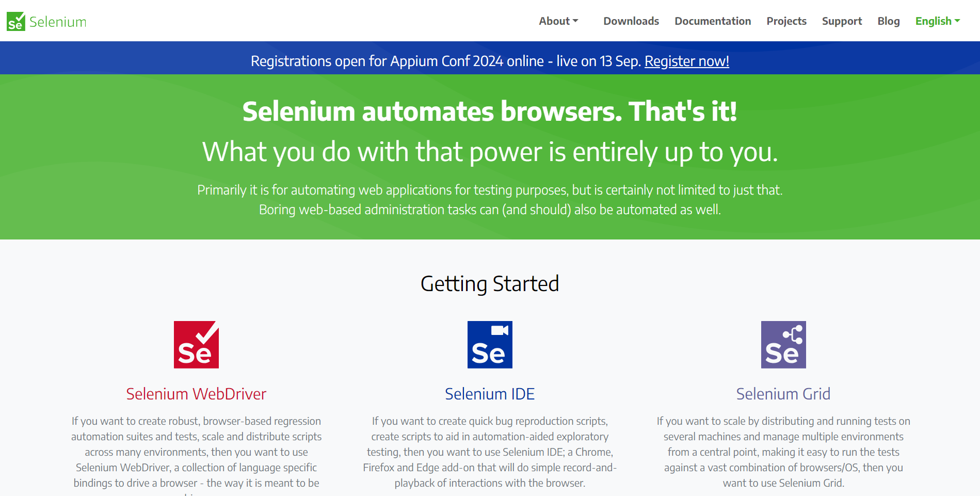Open the Downloads page
This screenshot has height=496, width=980.
click(x=631, y=21)
